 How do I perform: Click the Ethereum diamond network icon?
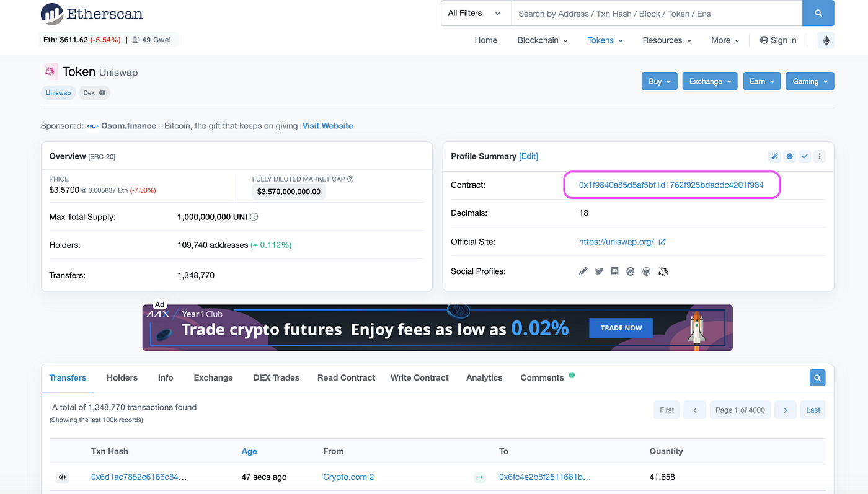[x=826, y=40]
